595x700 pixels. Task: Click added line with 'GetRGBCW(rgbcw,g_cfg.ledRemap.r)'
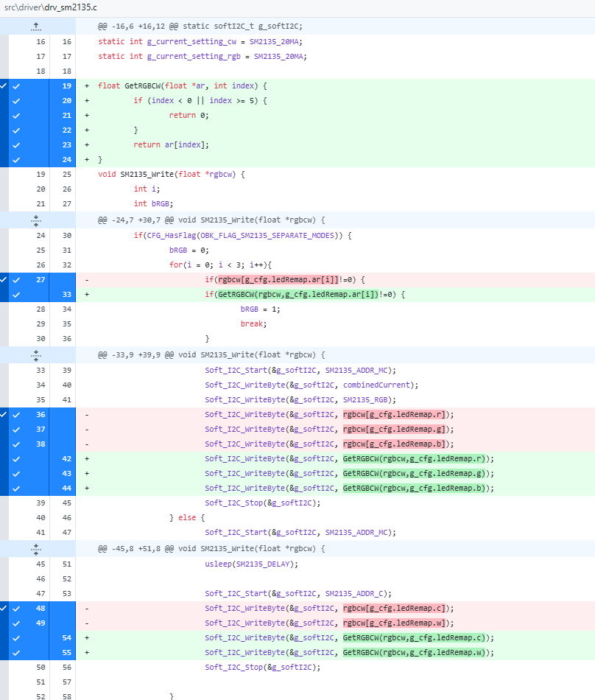[350, 458]
